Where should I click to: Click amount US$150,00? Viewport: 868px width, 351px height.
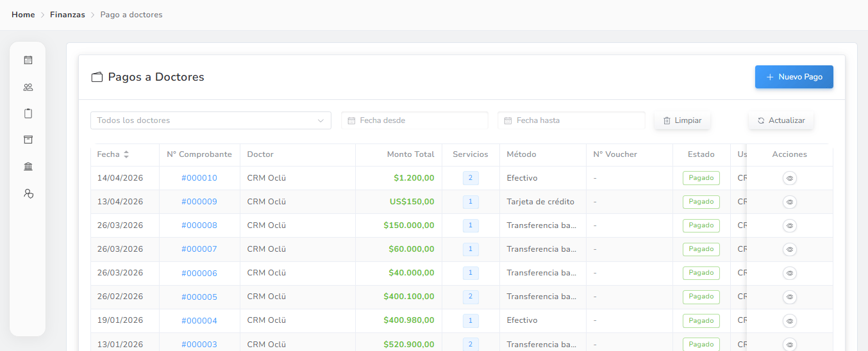click(412, 202)
